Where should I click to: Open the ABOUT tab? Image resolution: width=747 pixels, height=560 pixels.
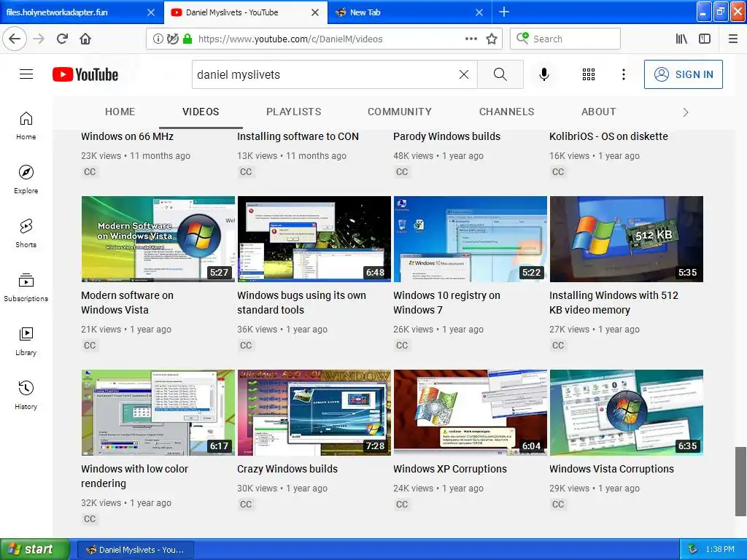[x=598, y=112]
